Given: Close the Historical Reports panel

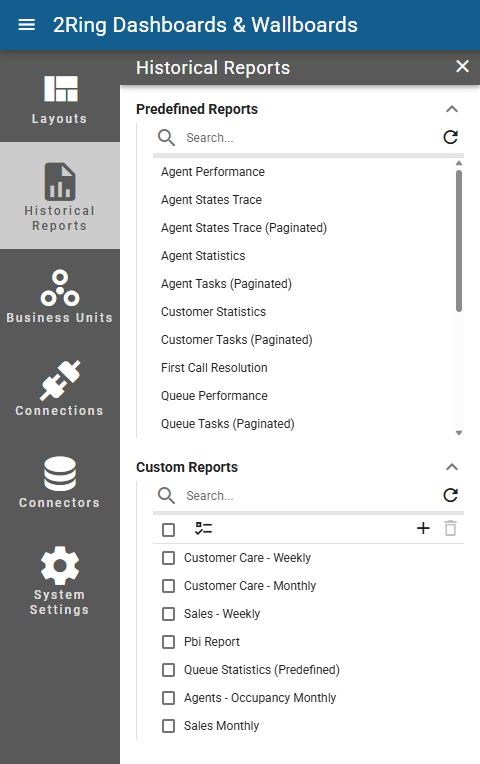Looking at the screenshot, I should point(462,66).
